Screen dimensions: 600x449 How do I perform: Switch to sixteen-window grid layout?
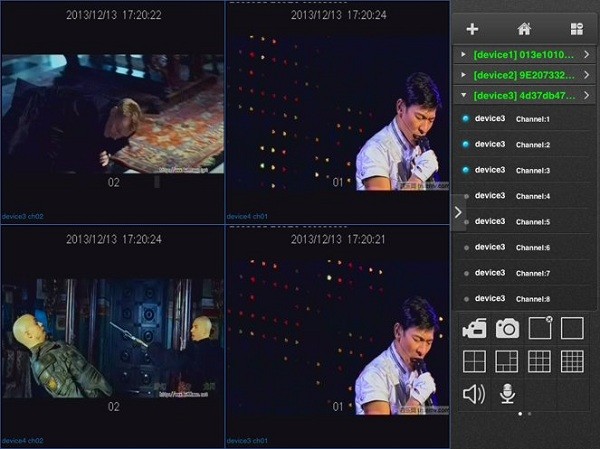[x=572, y=361]
